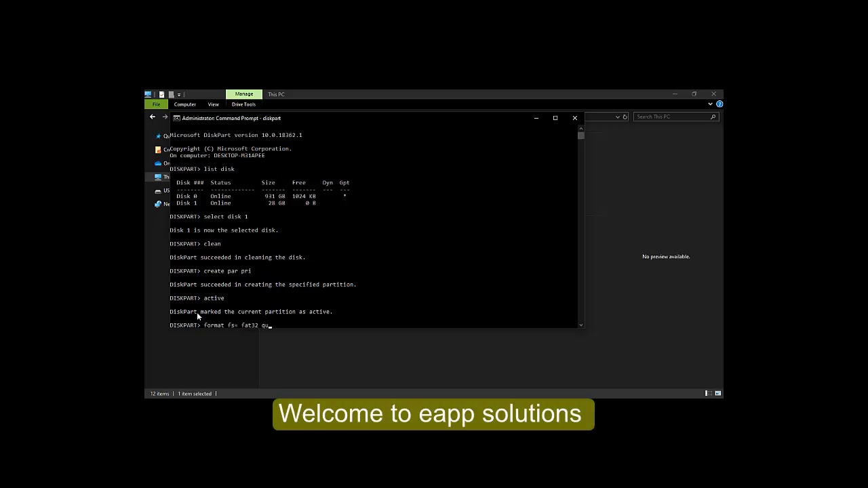Close the File Explorer window
The image size is (868, 488).
pos(713,94)
